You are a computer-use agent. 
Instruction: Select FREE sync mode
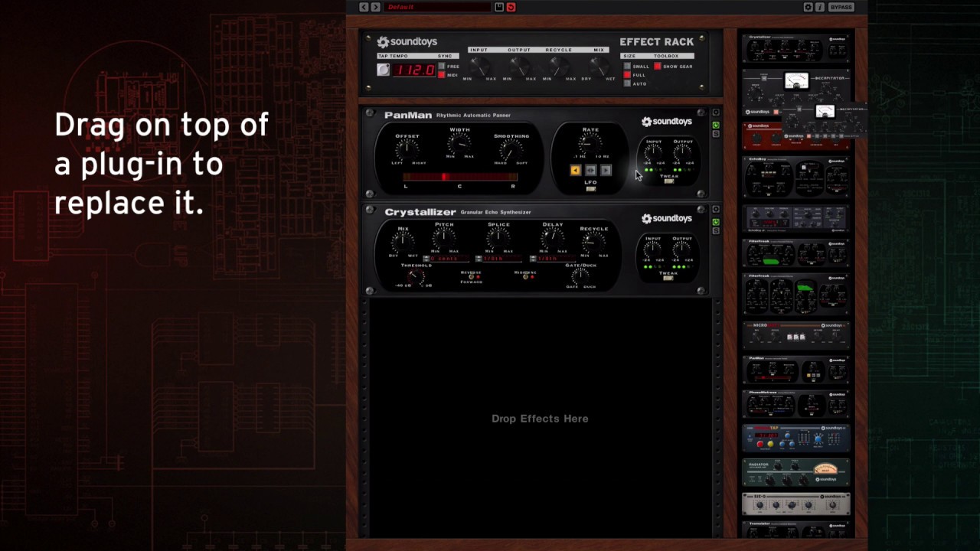442,67
